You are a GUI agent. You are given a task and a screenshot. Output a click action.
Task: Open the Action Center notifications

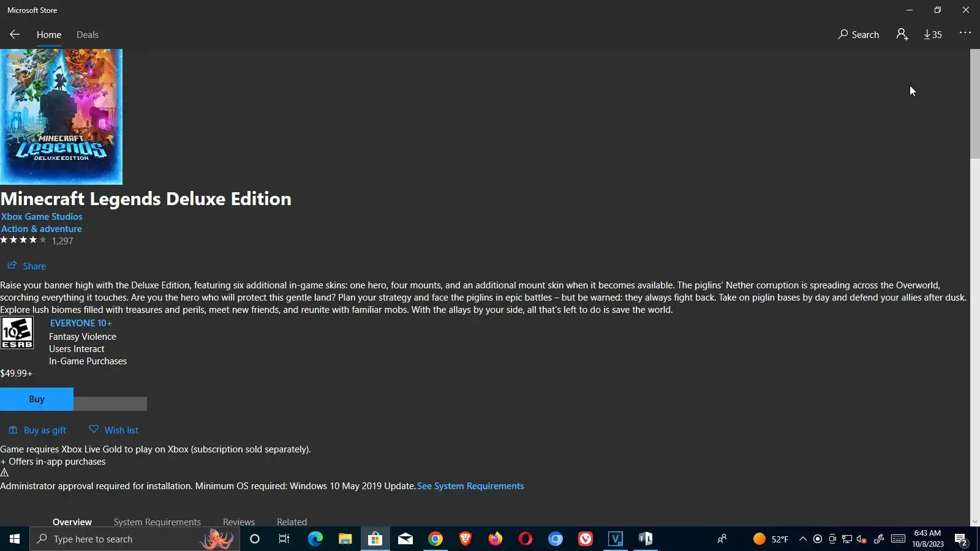960,539
